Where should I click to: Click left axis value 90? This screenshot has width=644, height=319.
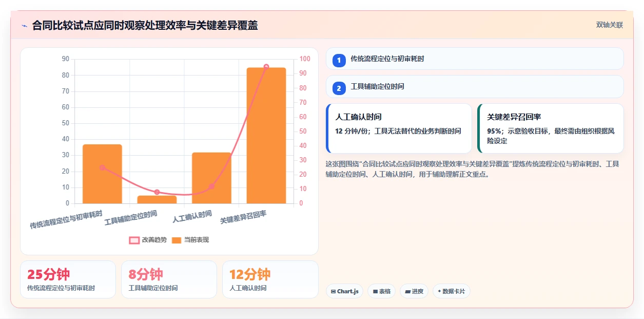[65, 59]
